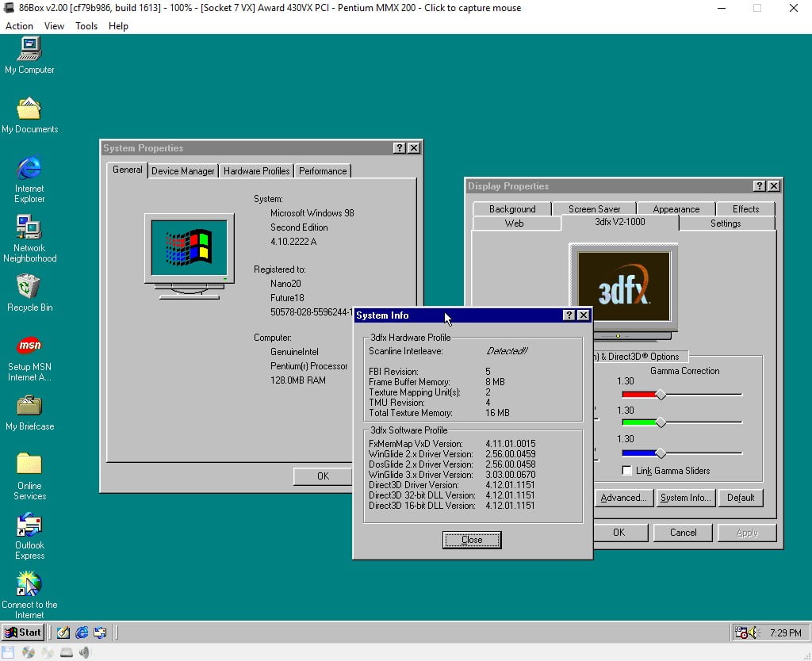
Task: Open the Action menu in 86Box
Action: tap(20, 26)
